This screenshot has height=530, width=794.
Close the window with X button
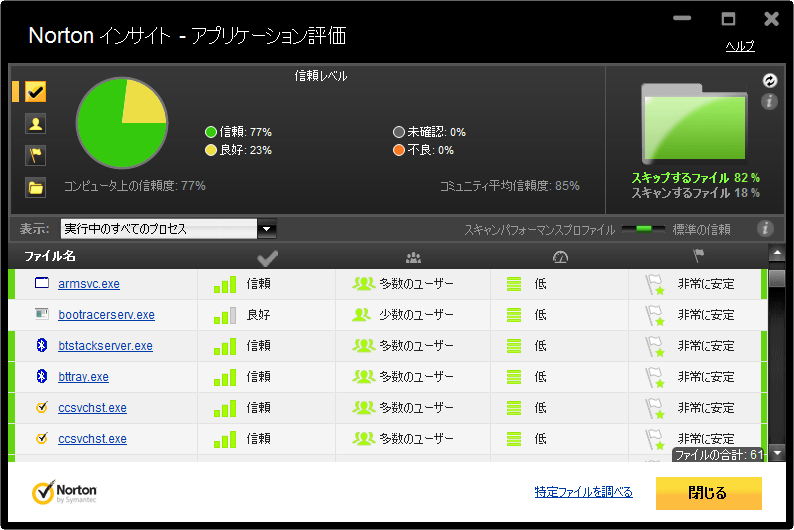(x=771, y=19)
